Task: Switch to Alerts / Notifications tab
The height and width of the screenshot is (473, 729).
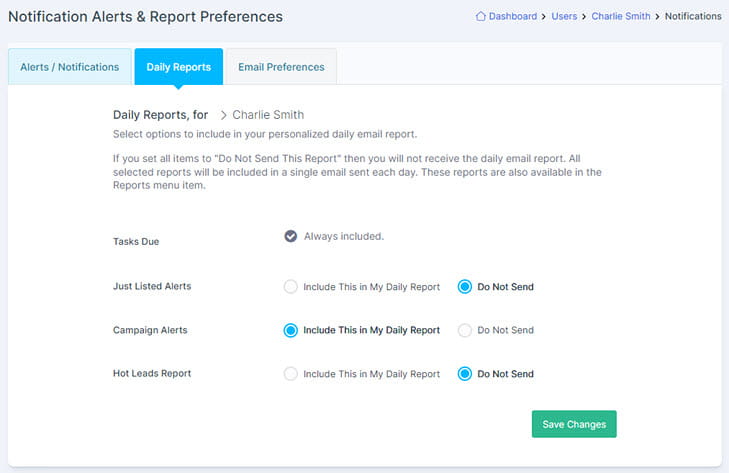Action: [70, 67]
